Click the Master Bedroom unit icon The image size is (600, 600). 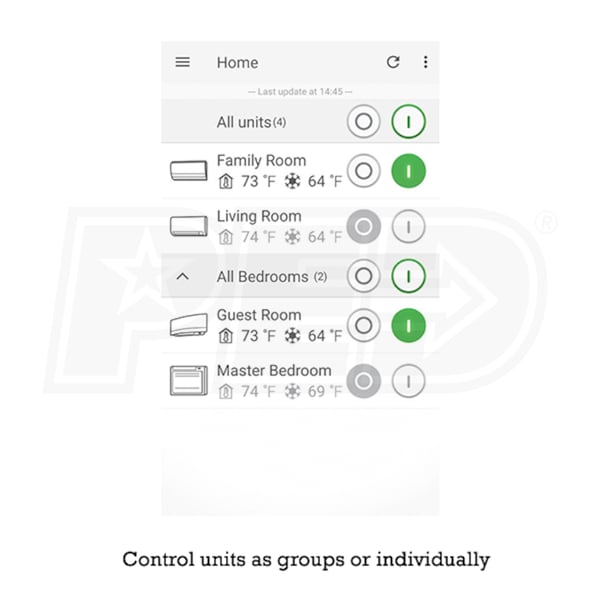[x=188, y=381]
